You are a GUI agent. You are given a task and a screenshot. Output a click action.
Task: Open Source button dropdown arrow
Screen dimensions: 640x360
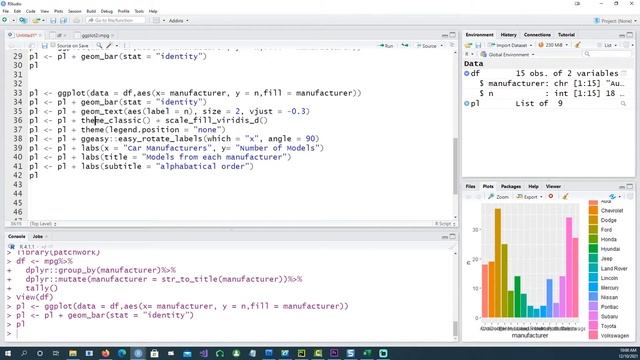point(442,46)
